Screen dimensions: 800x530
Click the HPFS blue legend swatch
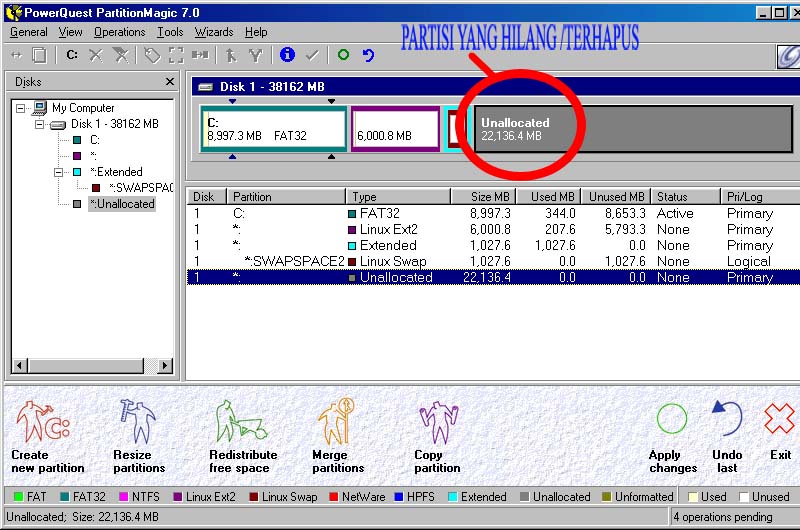399,497
